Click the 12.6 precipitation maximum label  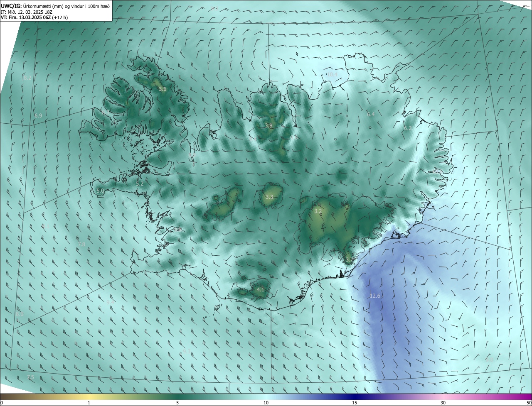(375, 296)
